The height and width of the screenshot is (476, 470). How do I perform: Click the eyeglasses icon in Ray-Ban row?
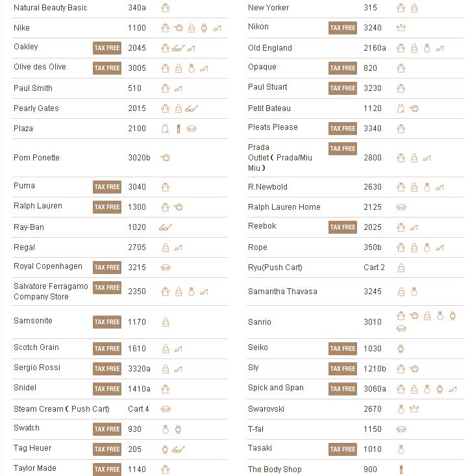[x=166, y=227]
